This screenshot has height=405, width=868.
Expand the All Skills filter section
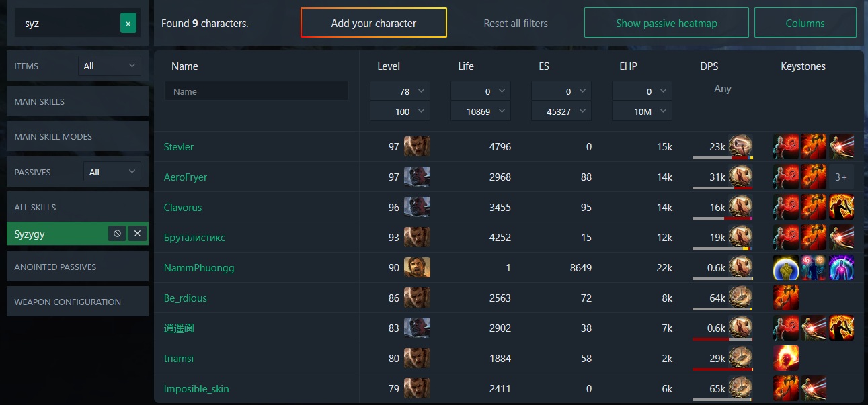click(77, 207)
